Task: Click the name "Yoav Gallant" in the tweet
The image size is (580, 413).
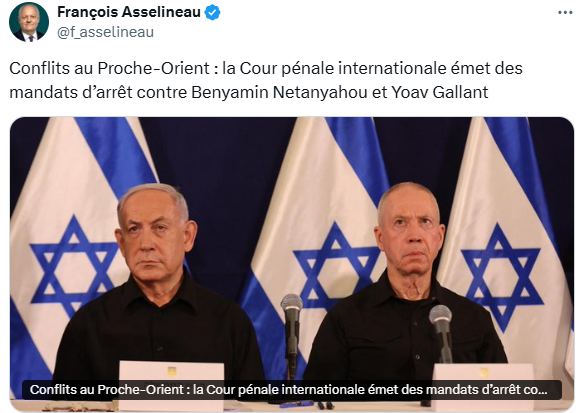Action: pos(440,92)
